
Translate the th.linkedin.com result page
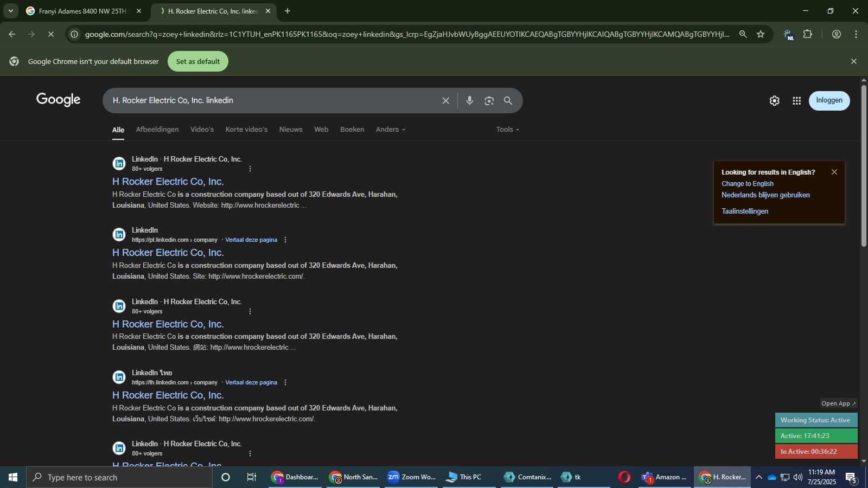(251, 382)
